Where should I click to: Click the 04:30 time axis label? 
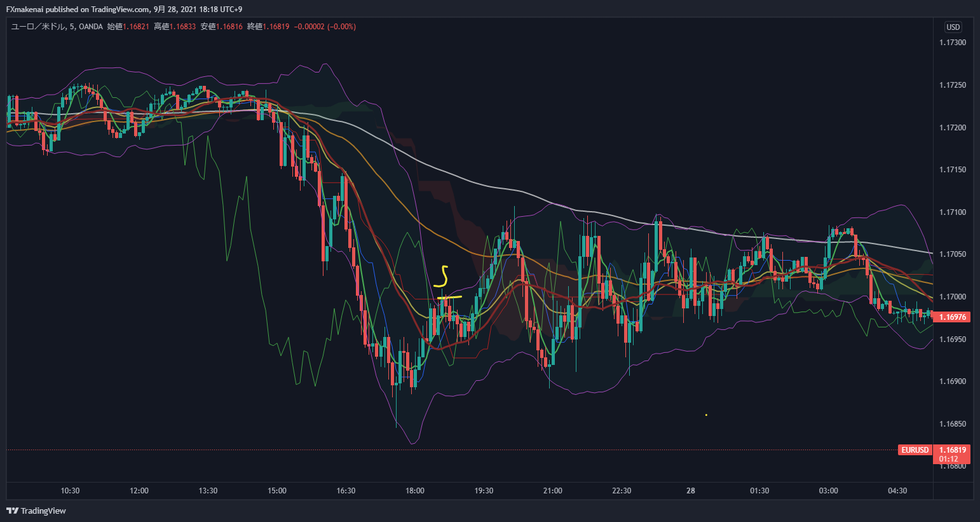[x=897, y=491]
